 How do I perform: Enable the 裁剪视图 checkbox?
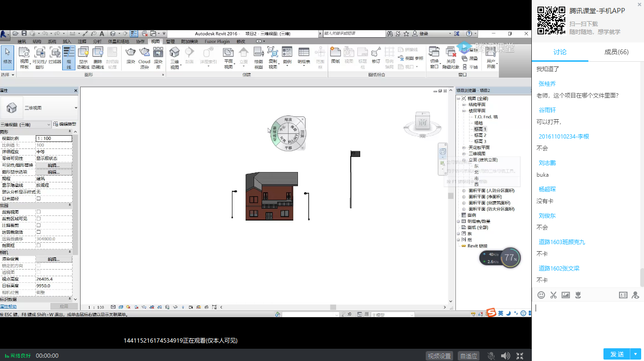[x=39, y=212]
